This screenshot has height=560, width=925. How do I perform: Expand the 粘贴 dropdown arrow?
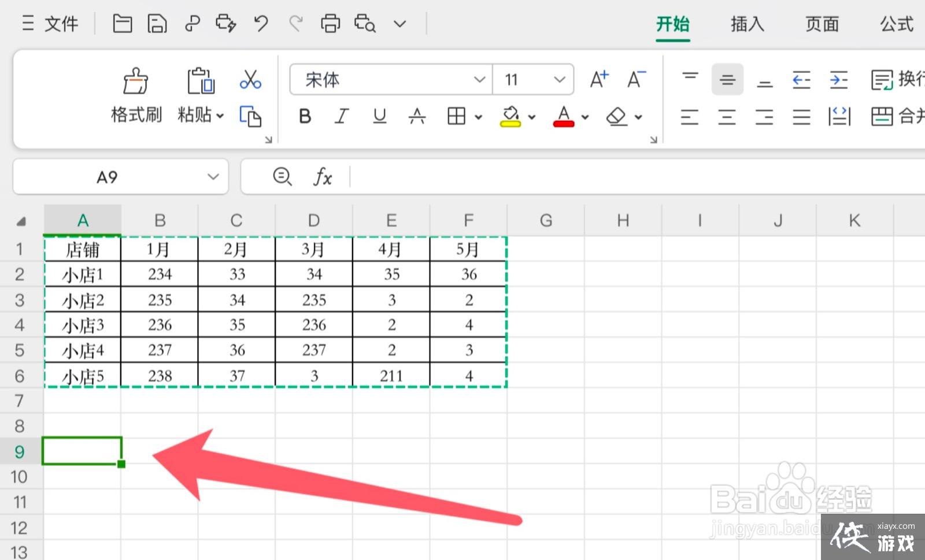[x=220, y=116]
